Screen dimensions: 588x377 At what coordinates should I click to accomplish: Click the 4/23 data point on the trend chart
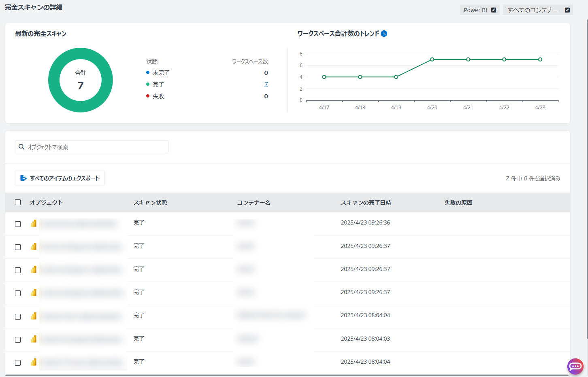(x=540, y=59)
